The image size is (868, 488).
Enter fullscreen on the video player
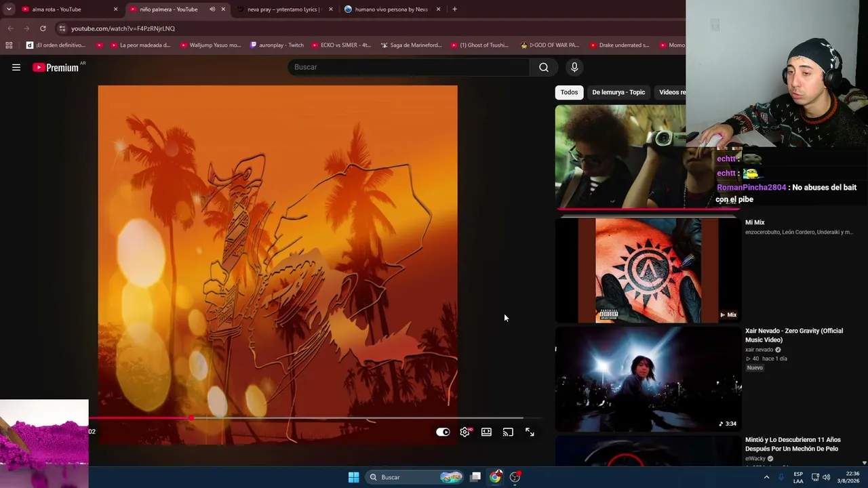[x=530, y=432]
